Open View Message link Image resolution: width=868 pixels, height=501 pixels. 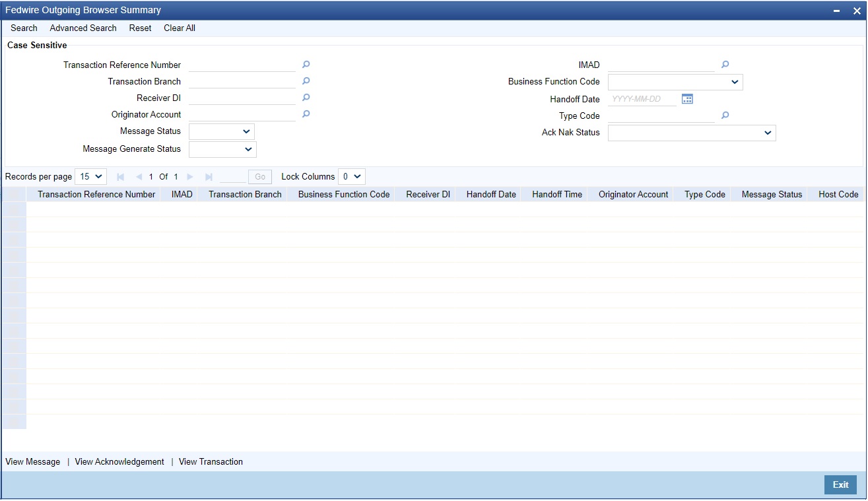click(33, 461)
